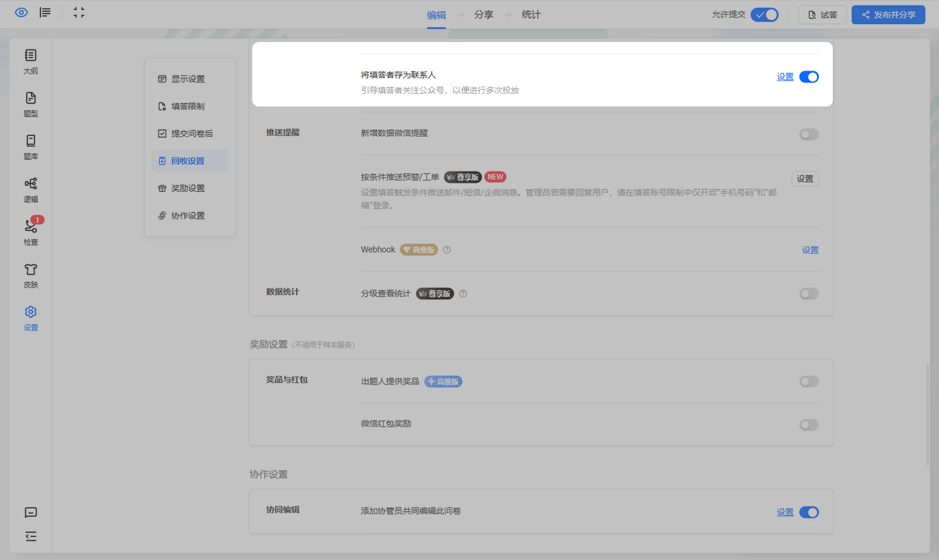
Task: Click the 尊享版 badge beside 分级查看统计
Action: 435,293
